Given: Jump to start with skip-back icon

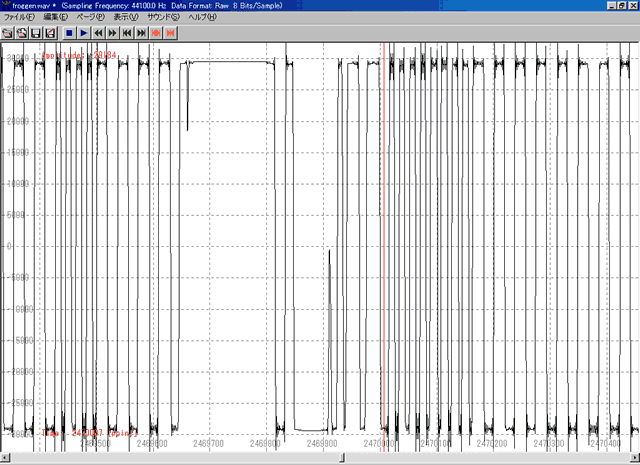Looking at the screenshot, I should pos(127,33).
